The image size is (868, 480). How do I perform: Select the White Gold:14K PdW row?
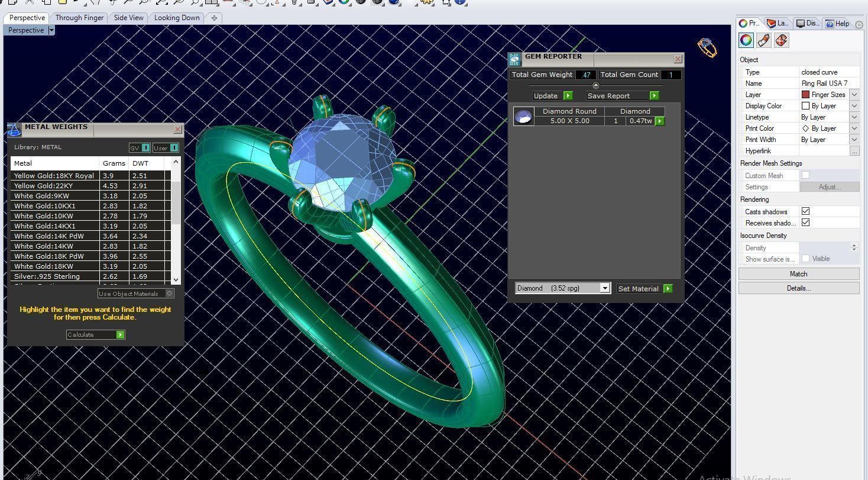(x=90, y=236)
